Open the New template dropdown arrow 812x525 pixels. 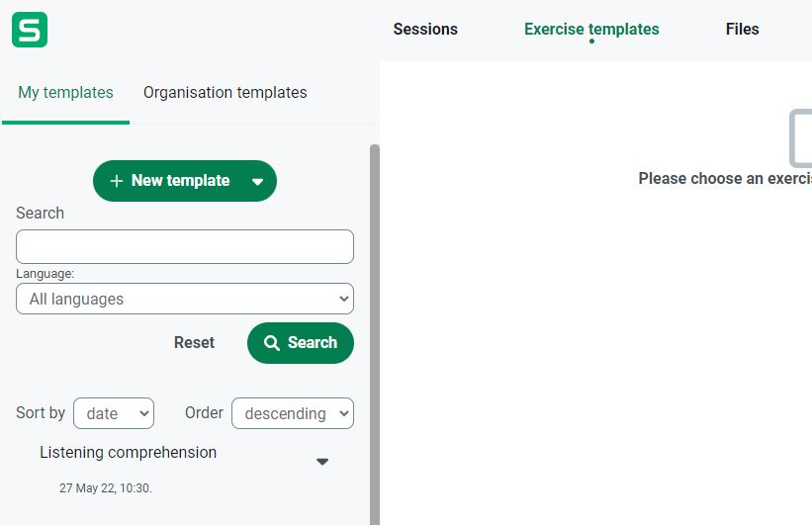click(x=257, y=182)
